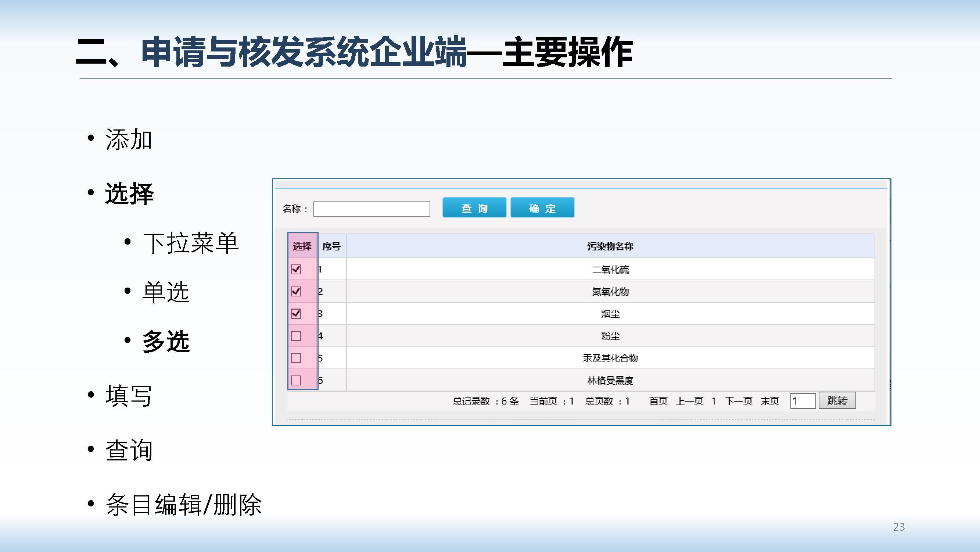Image resolution: width=980 pixels, height=552 pixels.
Task: Check the 汞及其化合物 row checkbox
Action: (x=296, y=358)
